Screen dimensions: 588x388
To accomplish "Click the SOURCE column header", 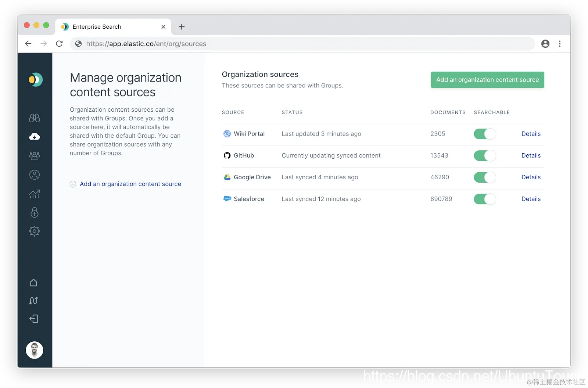I will [233, 112].
